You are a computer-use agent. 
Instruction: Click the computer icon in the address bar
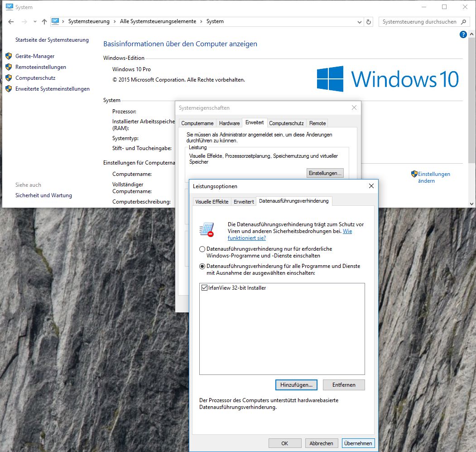55,21
